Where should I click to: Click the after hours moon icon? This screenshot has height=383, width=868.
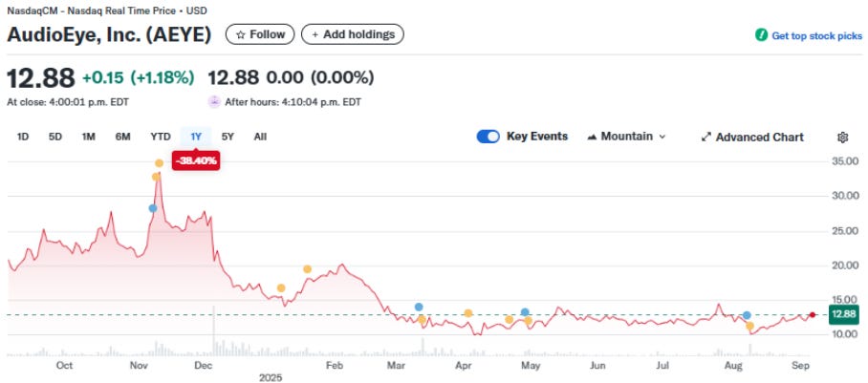click(x=214, y=102)
